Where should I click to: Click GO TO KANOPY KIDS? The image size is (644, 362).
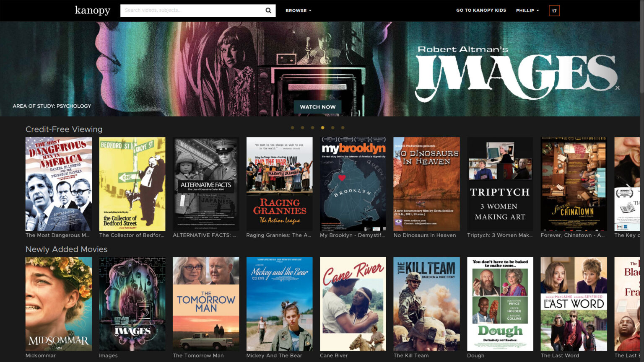(481, 10)
